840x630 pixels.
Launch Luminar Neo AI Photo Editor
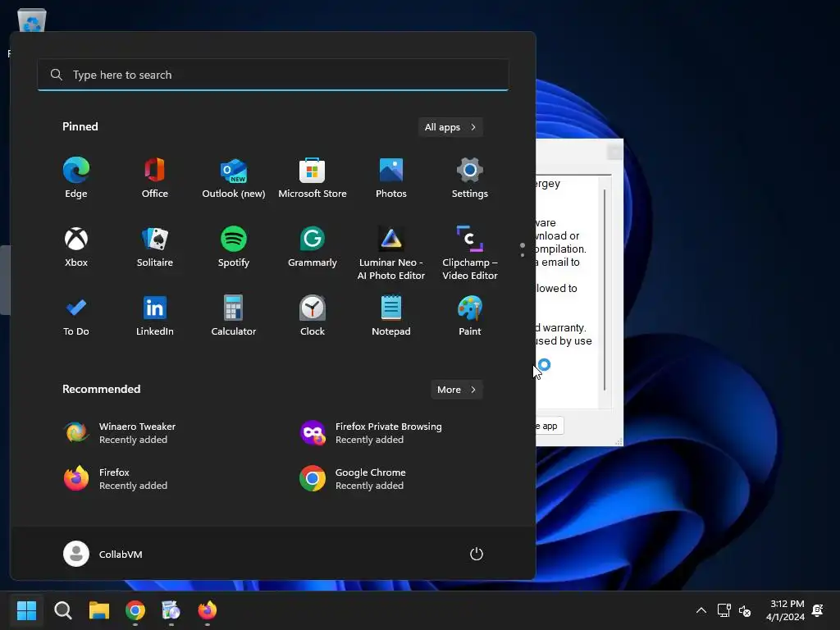point(391,253)
